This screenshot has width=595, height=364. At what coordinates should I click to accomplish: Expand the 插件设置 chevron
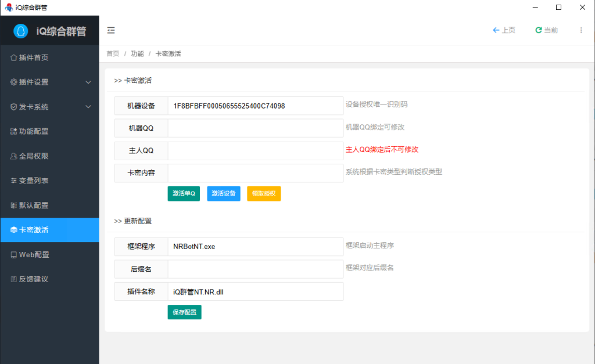88,82
